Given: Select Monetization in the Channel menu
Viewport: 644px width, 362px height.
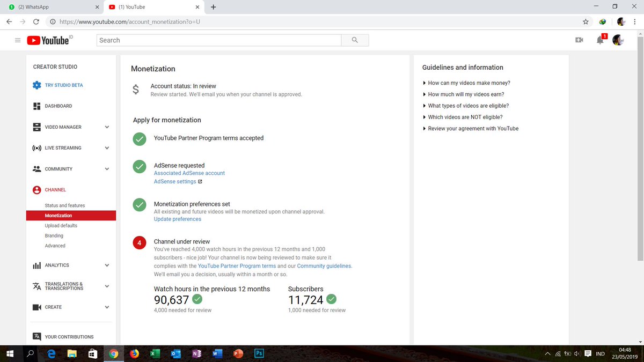Looking at the screenshot, I should (71, 216).
